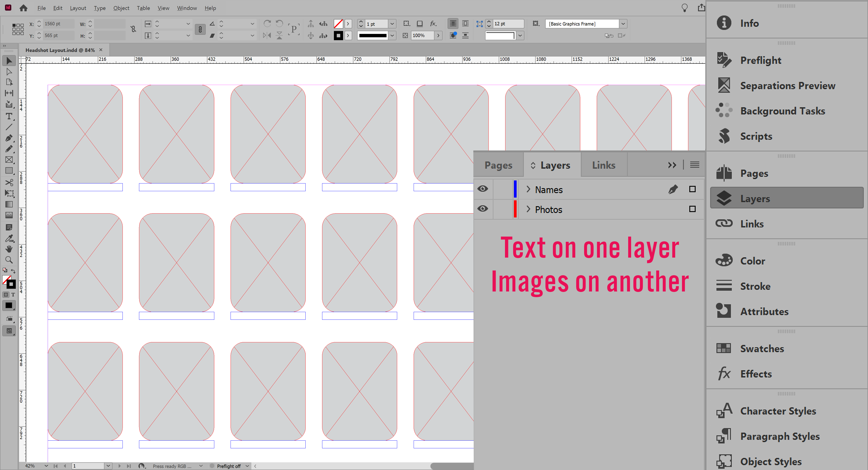Open the Object menu
This screenshot has width=868, height=470.
point(121,8)
